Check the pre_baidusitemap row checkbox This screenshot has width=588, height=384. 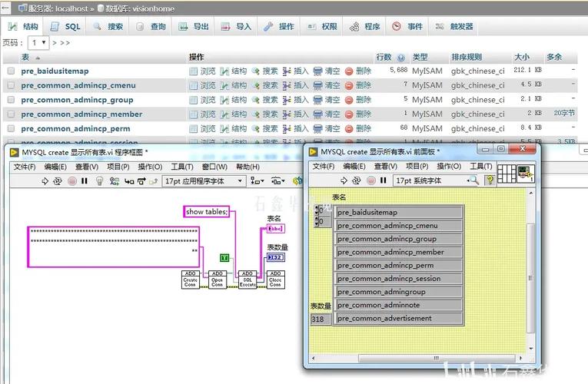coord(11,71)
